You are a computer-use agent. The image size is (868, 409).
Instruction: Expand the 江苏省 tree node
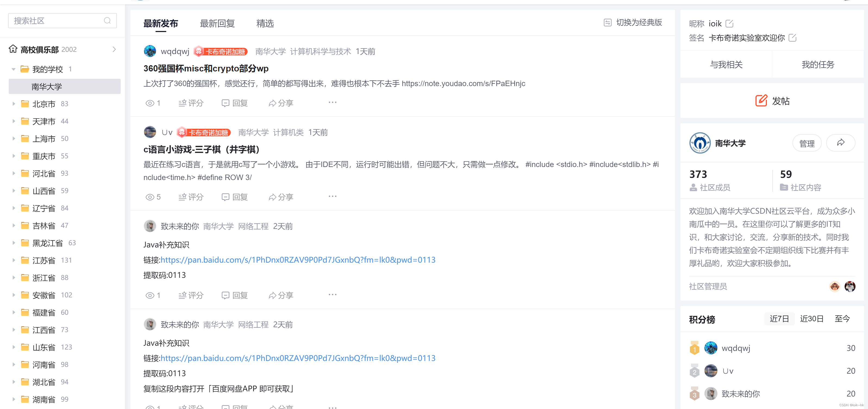coord(14,260)
